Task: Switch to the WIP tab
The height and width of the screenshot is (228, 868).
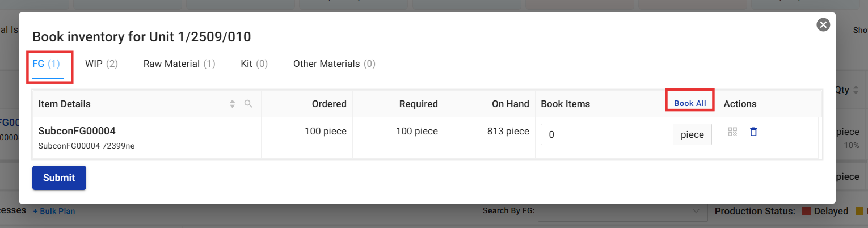Action: pos(102,64)
